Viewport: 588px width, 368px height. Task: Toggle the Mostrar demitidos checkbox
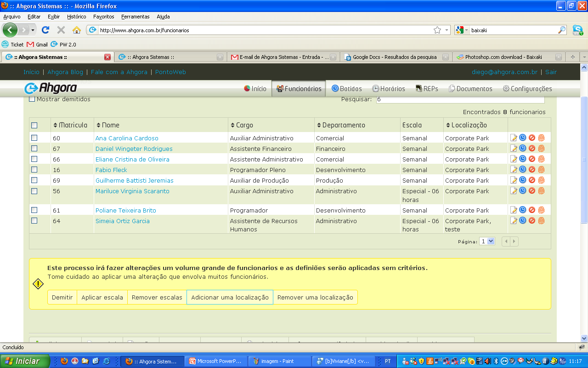click(x=32, y=99)
